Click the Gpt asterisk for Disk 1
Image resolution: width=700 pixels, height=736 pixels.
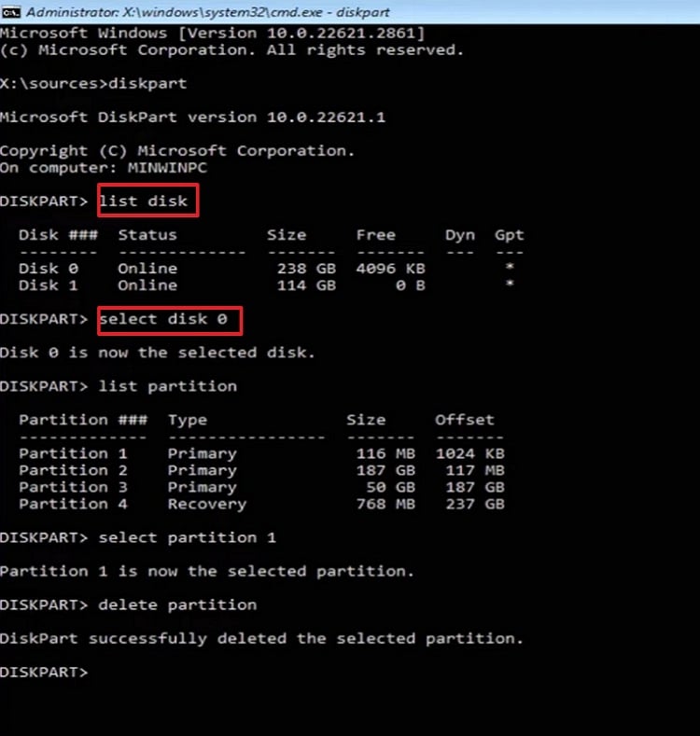pos(510,284)
